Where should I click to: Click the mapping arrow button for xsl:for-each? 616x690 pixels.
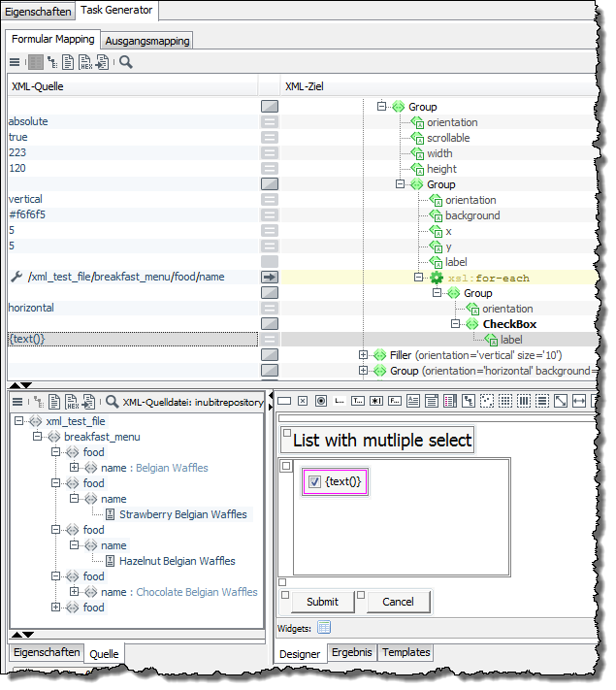pos(270,278)
